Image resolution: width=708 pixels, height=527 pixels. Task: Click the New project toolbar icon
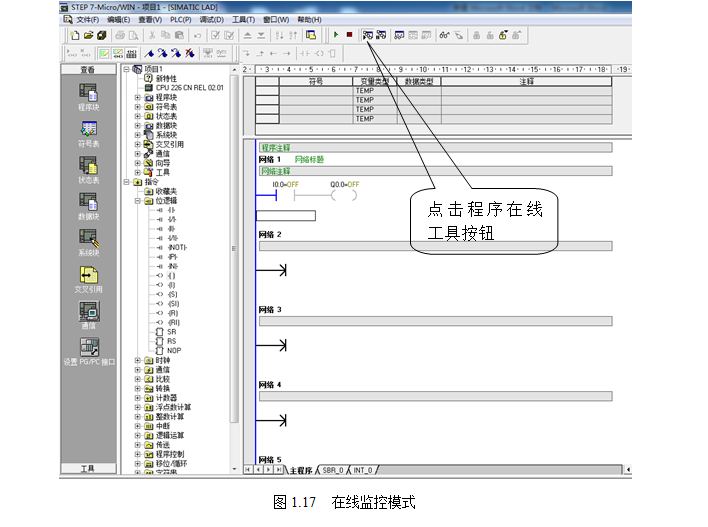click(75, 35)
